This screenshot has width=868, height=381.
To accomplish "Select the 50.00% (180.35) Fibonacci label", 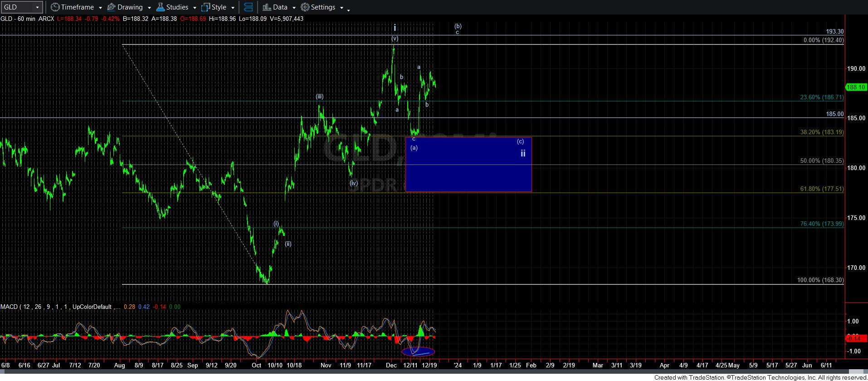I will click(822, 161).
